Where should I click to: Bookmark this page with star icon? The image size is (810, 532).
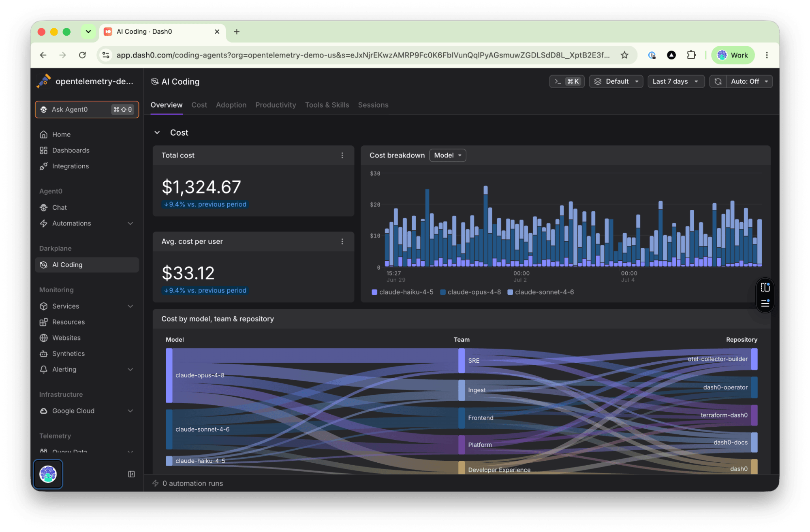click(624, 55)
